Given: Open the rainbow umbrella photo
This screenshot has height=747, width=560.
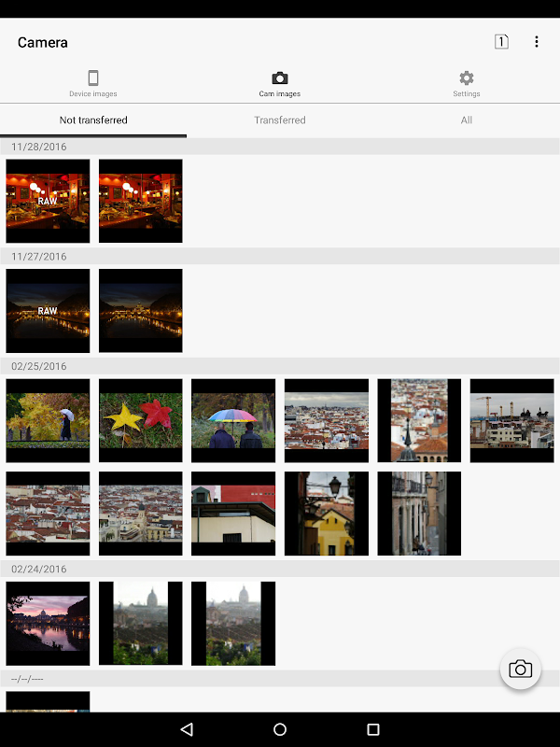Looking at the screenshot, I should [233, 421].
